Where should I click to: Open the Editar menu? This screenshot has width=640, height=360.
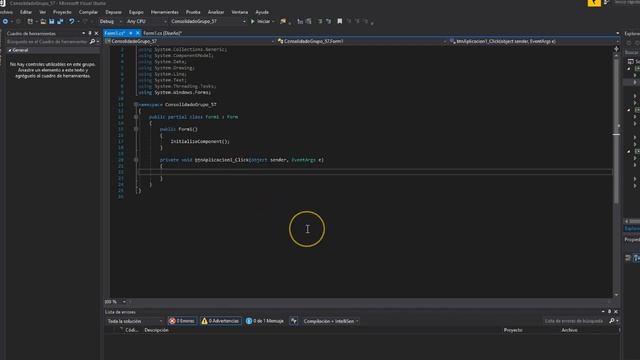tap(26, 12)
